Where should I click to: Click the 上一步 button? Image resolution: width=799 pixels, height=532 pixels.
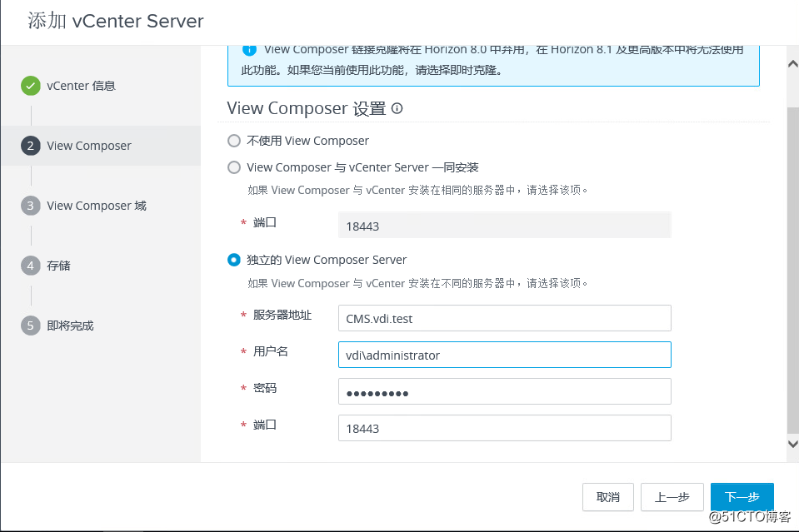coord(672,497)
